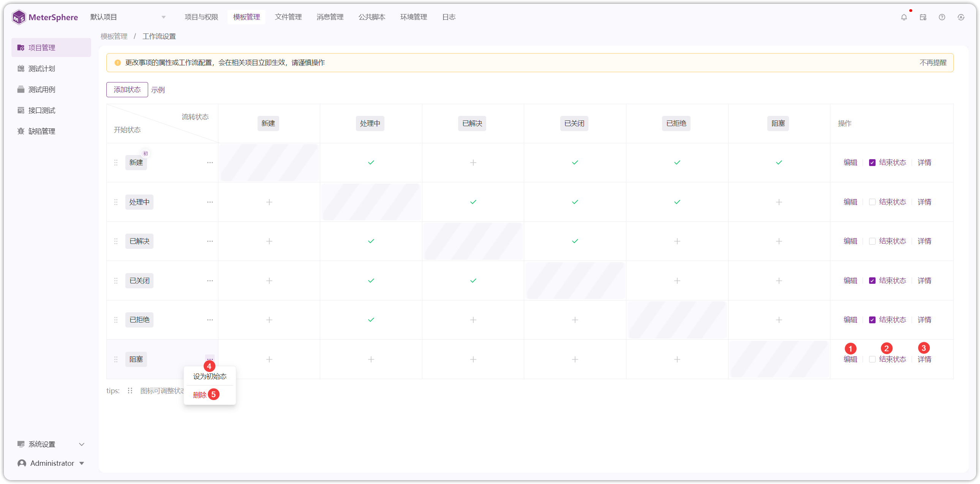980x484 pixels.
Task: Open more options dots for 已拒绝 row
Action: pyautogui.click(x=210, y=320)
